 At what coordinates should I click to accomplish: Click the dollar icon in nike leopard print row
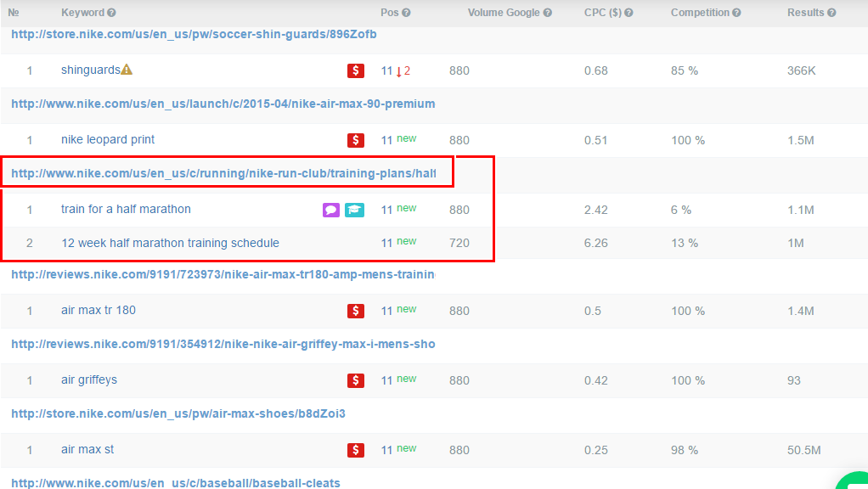(x=355, y=141)
